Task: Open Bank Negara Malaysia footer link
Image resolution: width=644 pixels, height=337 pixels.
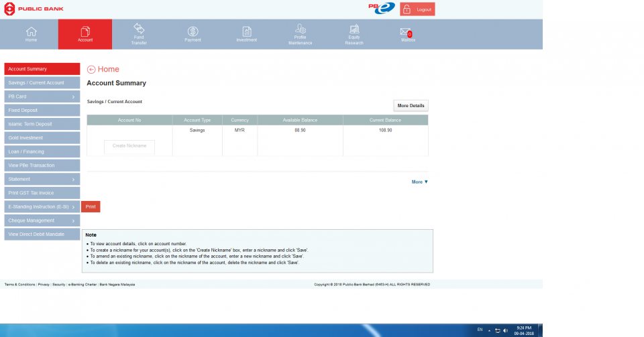Action: pyautogui.click(x=117, y=285)
